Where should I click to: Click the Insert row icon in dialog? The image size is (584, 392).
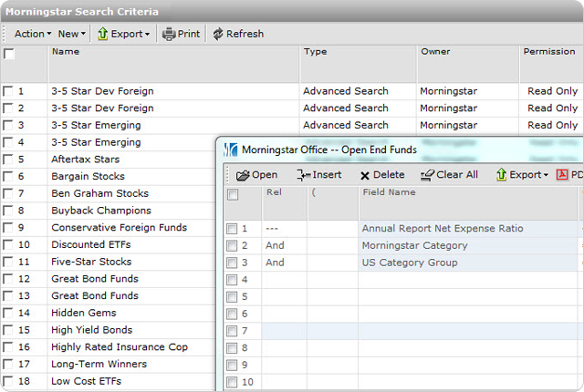[x=304, y=175]
